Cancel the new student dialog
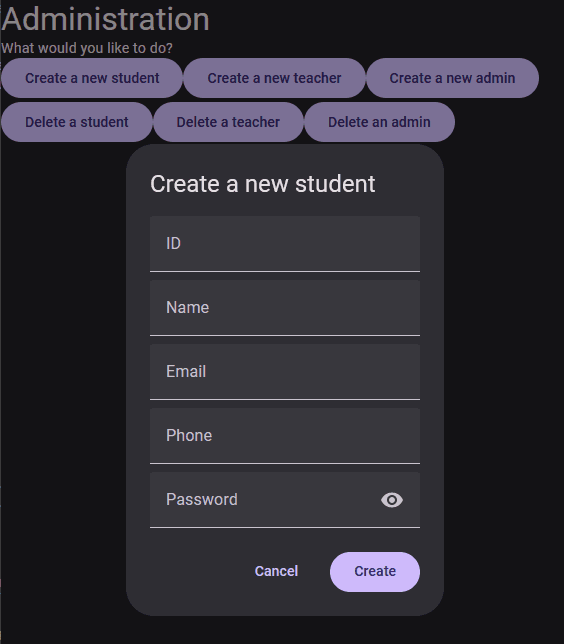This screenshot has width=564, height=644. tap(276, 571)
